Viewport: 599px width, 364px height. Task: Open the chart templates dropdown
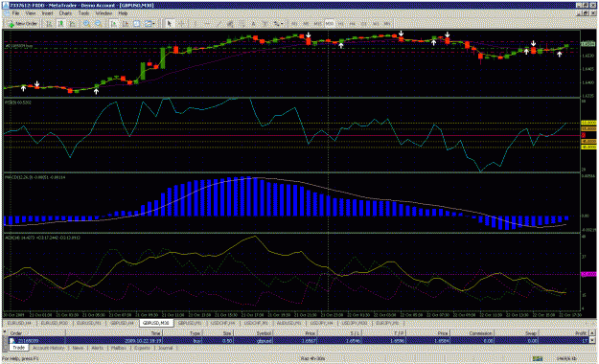150,24
